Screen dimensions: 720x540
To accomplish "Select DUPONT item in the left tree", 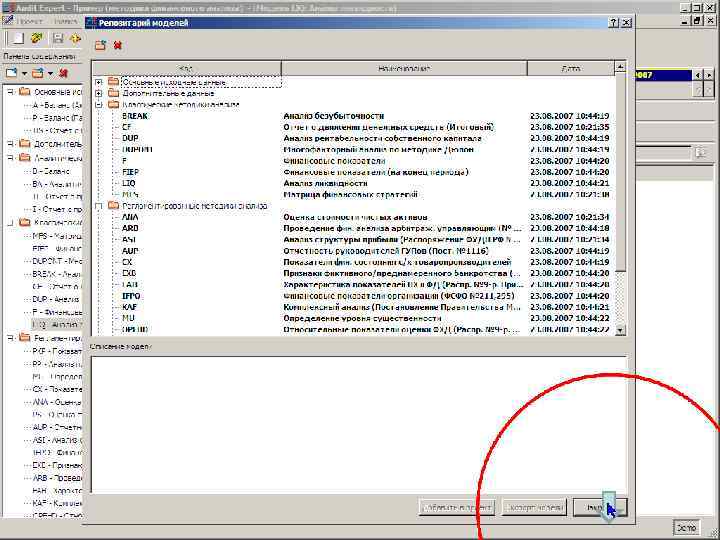I will pyautogui.click(x=57, y=261).
